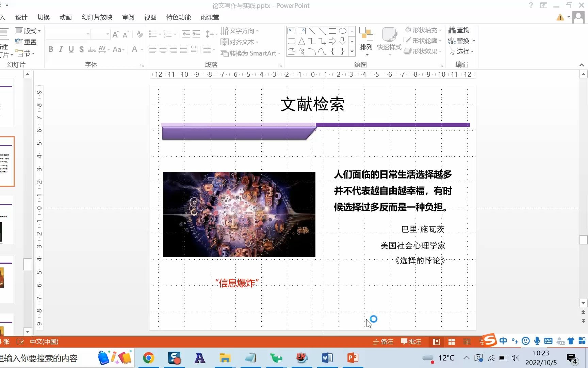The image size is (588, 368).
Task: Click Decrease List Level indent icon
Action: point(186,34)
